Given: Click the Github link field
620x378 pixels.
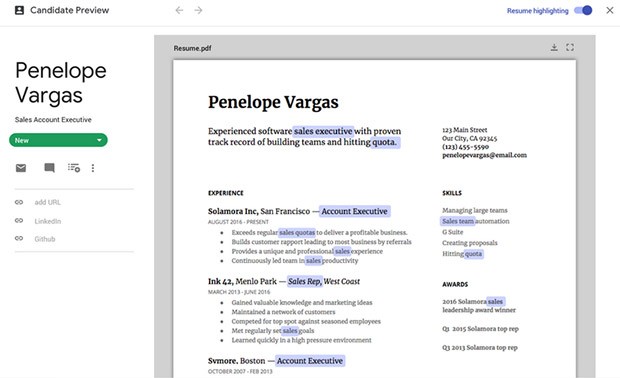Looking at the screenshot, I should (45, 239).
